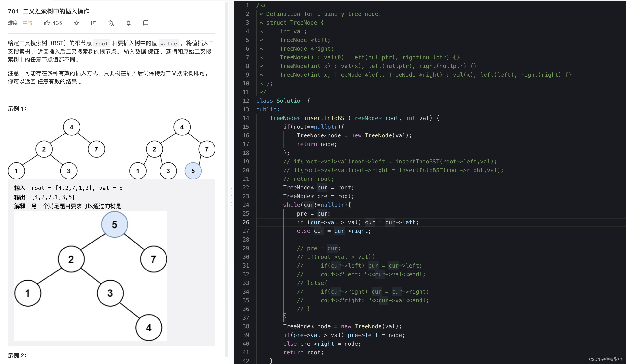Click the translate language icon
The image size is (626, 364).
pos(111,23)
